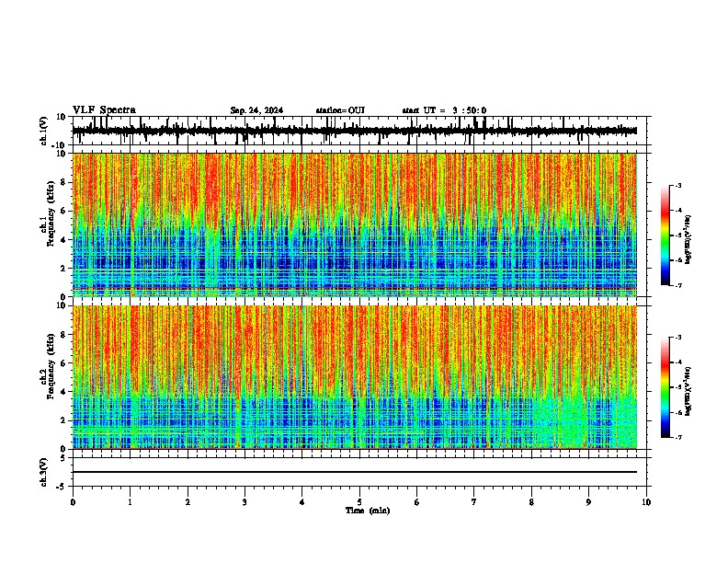Click time axis tick label "8"
The height and width of the screenshot is (563, 728).
pos(531,502)
